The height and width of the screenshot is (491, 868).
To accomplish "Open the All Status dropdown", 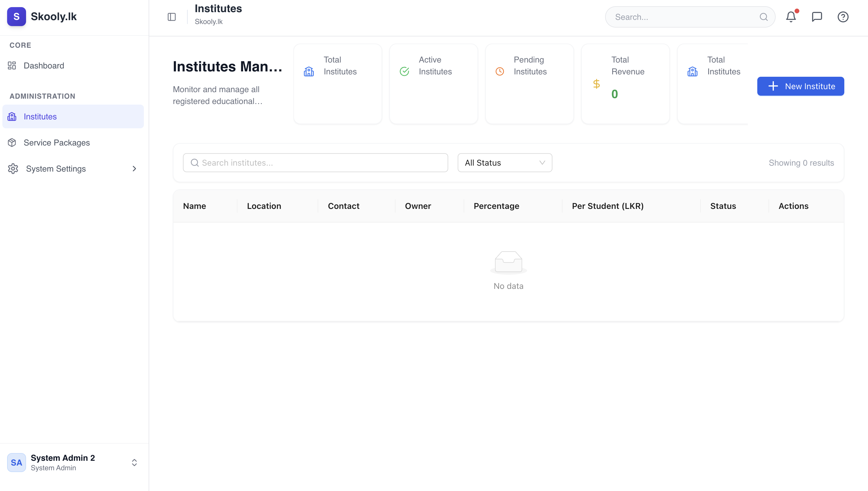I will 504,163.
